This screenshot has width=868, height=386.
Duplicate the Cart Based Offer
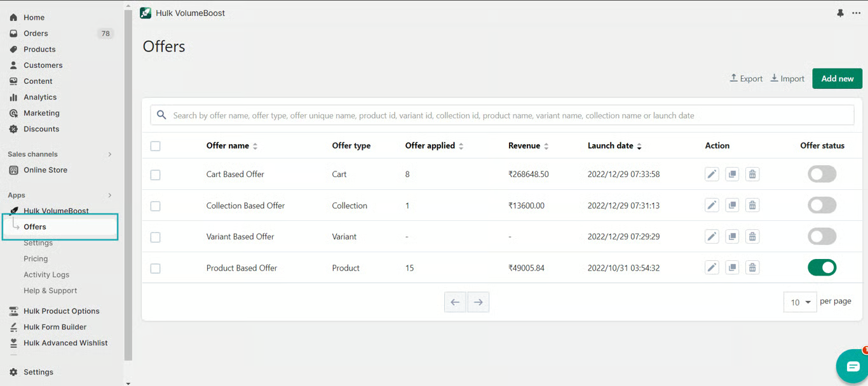click(x=732, y=174)
